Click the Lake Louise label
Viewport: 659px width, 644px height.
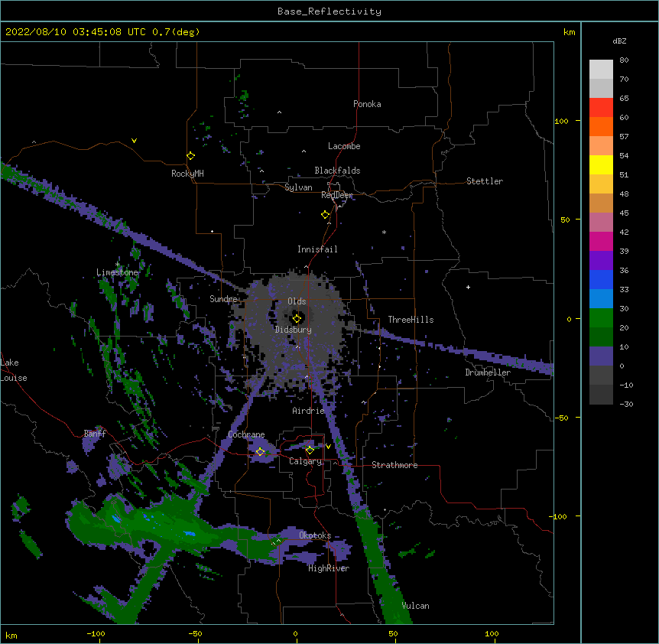14,370
